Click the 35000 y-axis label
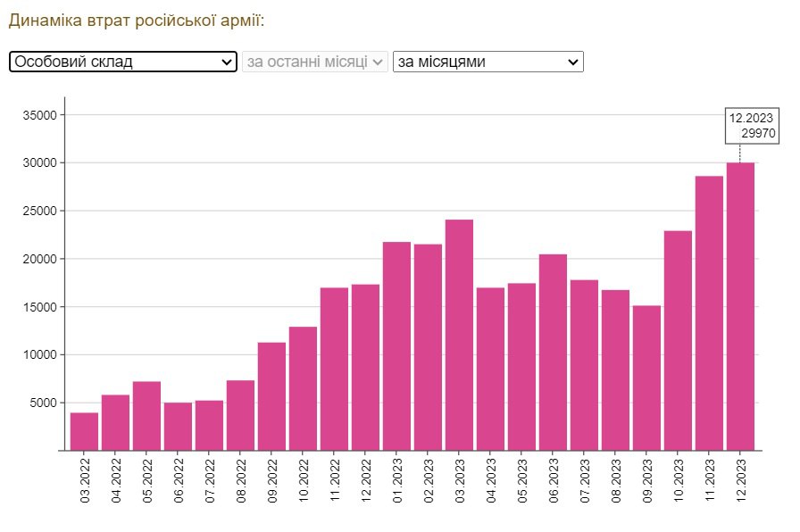Image resolution: width=800 pixels, height=532 pixels. [x=40, y=115]
